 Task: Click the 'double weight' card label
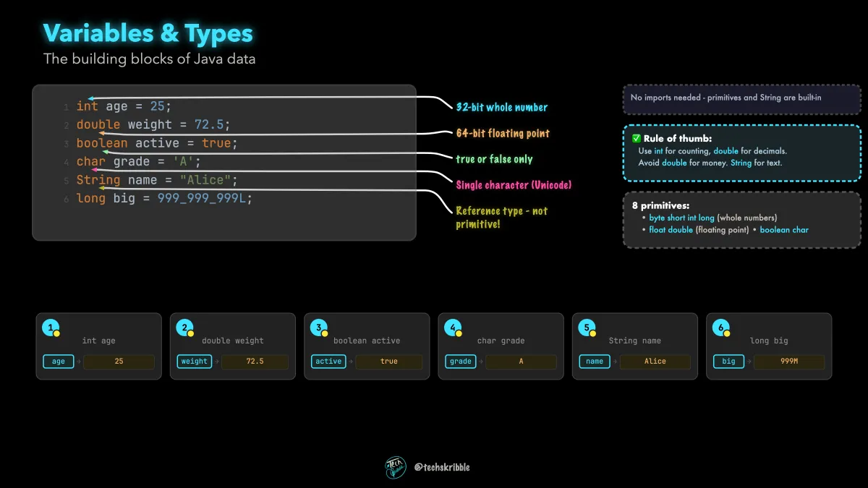pos(233,341)
